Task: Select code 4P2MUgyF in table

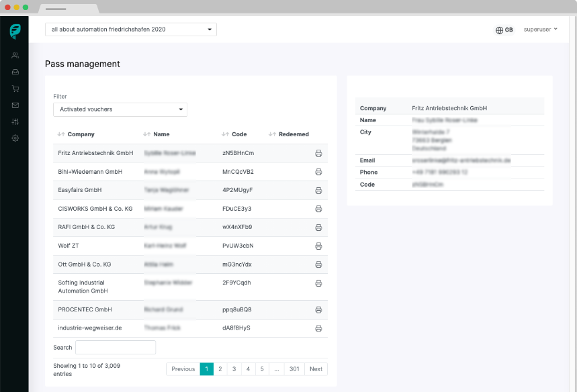Action: [237, 190]
